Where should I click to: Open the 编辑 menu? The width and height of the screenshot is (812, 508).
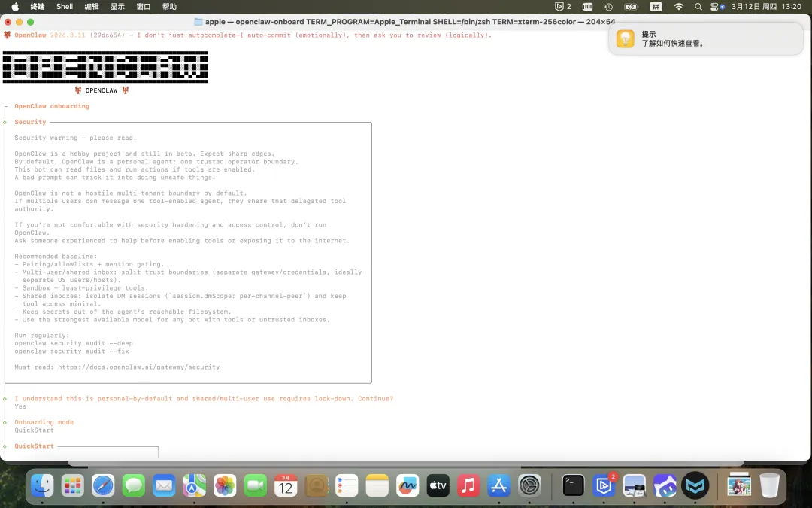tap(92, 6)
